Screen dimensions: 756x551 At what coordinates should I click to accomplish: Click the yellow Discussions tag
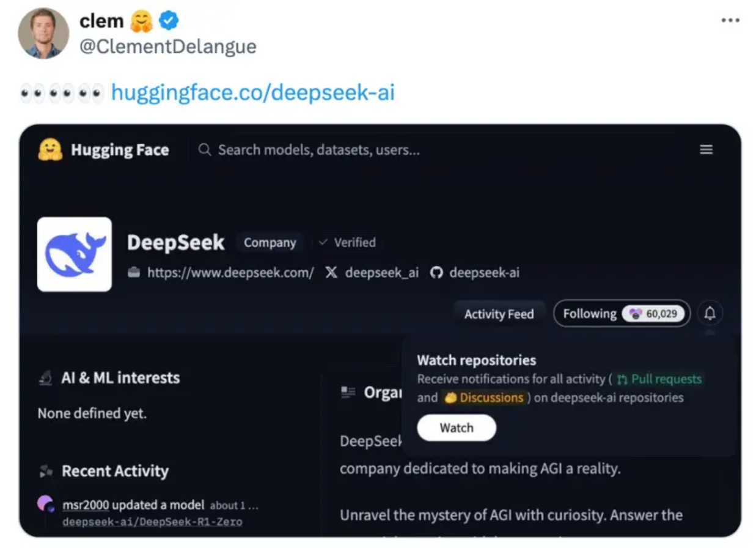[484, 398]
